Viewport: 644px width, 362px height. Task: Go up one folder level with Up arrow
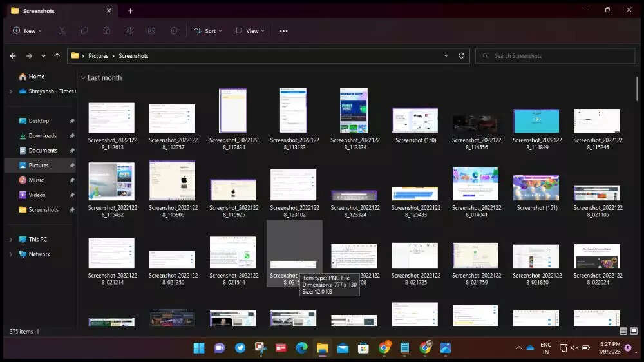point(57,56)
